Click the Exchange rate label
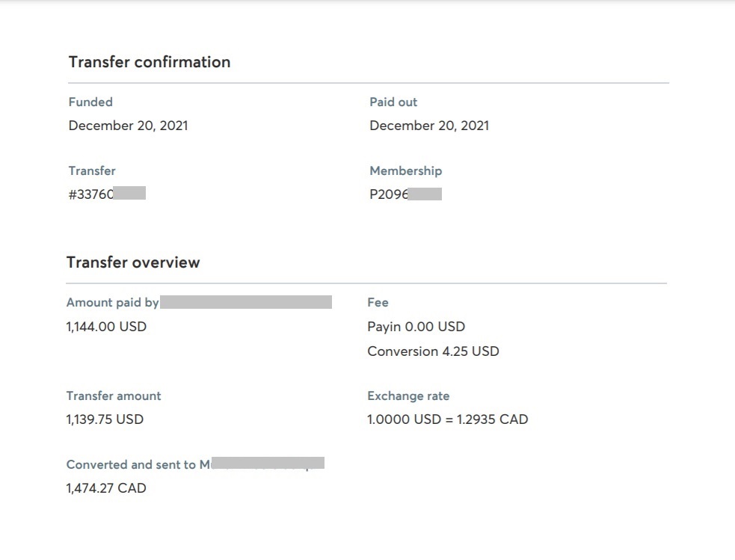 click(408, 396)
